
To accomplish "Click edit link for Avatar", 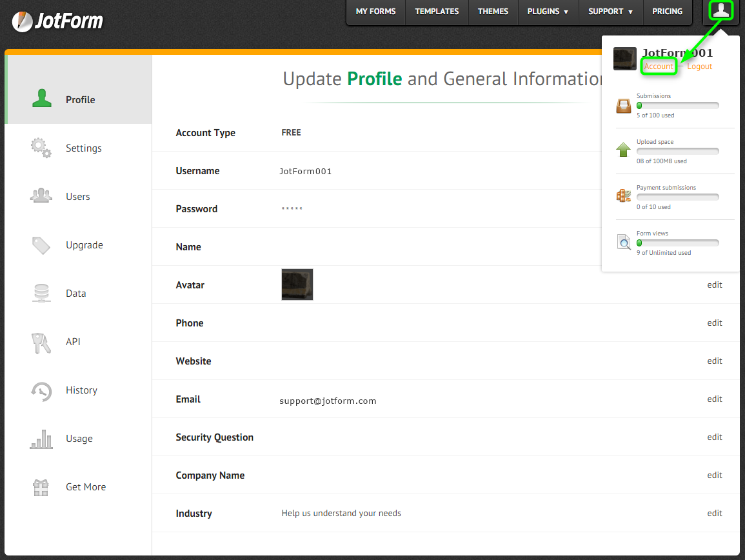I will [714, 285].
